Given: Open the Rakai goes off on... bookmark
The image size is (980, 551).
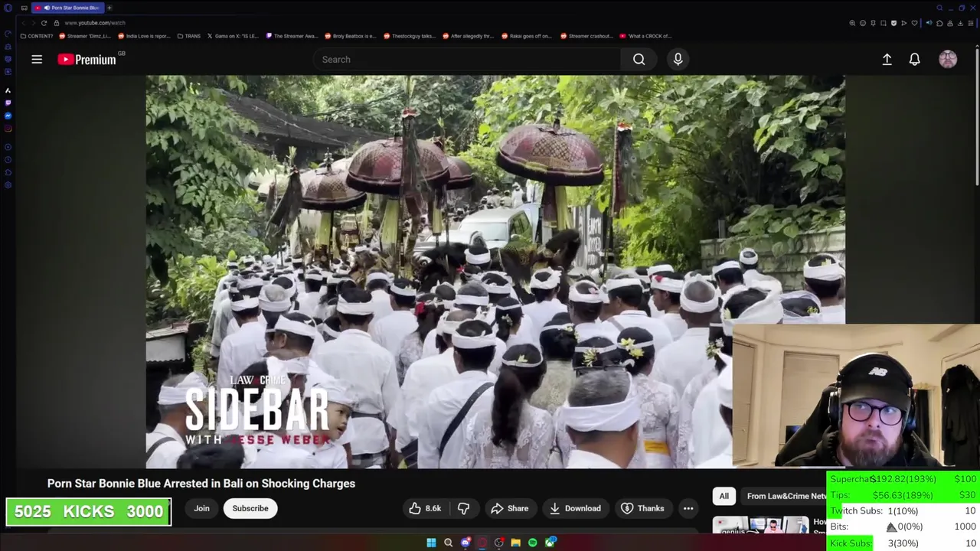Looking at the screenshot, I should pos(528,36).
